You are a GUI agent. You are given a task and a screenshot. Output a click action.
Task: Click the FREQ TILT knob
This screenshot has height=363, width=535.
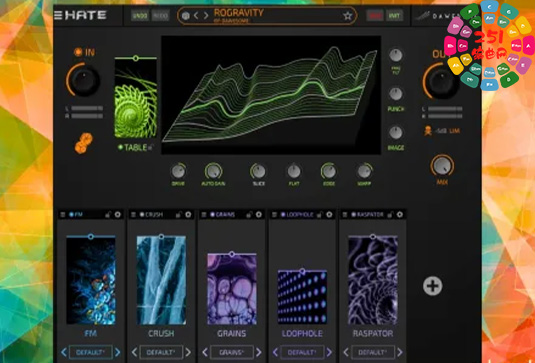(x=396, y=55)
